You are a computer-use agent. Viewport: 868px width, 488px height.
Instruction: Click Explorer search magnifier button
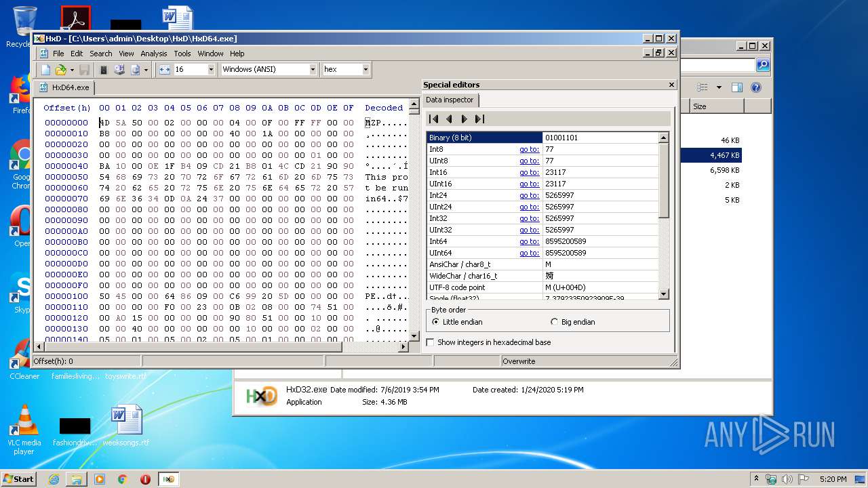point(763,65)
